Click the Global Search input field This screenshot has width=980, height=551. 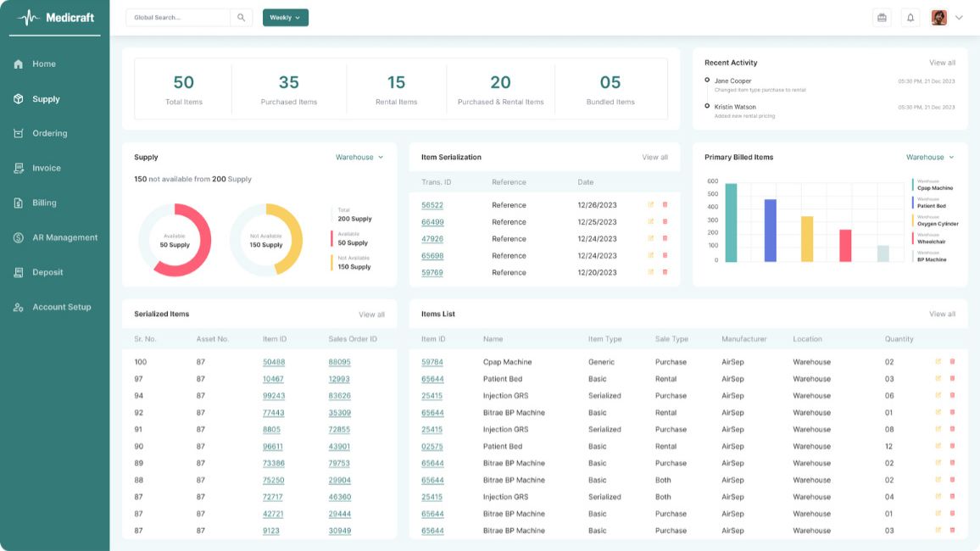[x=178, y=18]
